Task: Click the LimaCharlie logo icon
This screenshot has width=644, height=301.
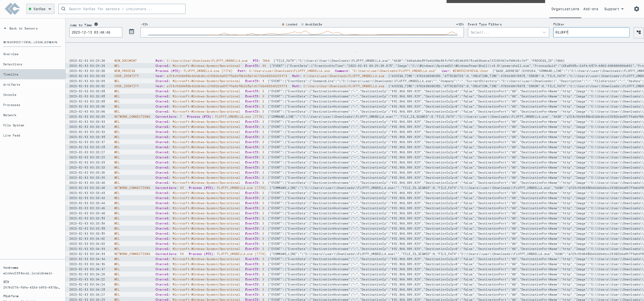Action: [x=12, y=9]
